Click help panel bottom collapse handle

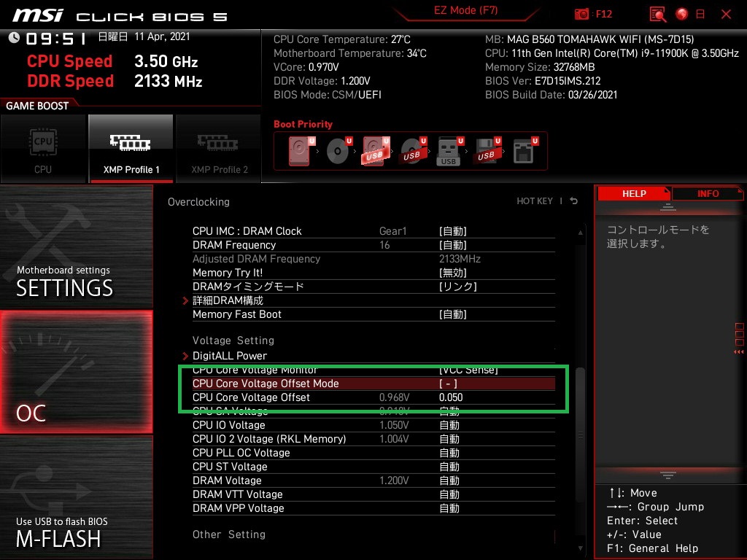tap(668, 475)
